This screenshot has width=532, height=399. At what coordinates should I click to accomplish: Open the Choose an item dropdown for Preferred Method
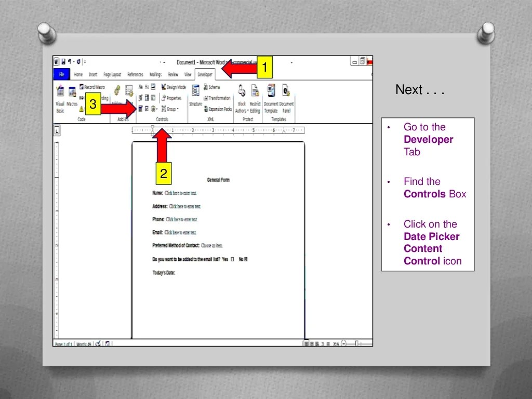(209, 245)
